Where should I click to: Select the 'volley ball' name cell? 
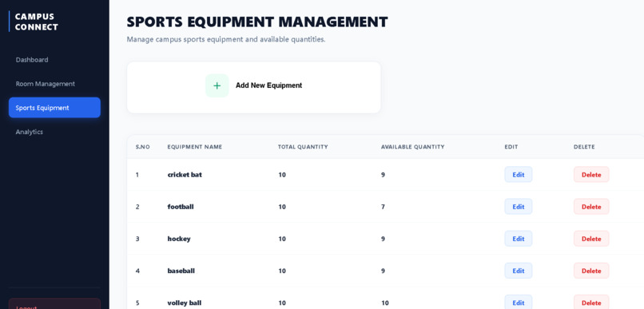(185, 303)
